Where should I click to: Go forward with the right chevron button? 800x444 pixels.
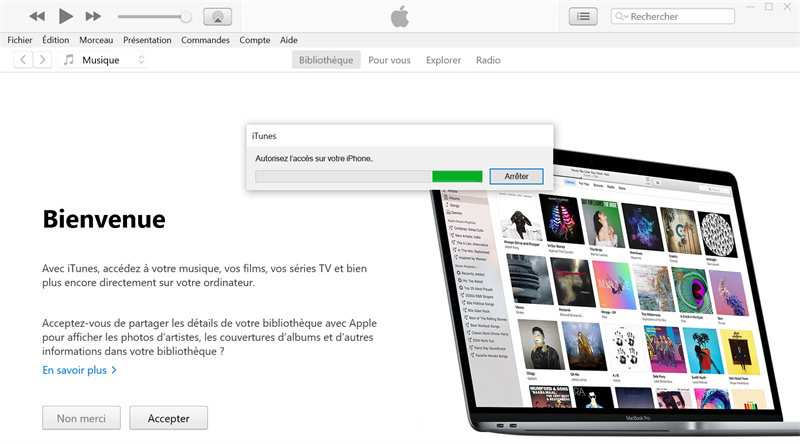pyautogui.click(x=42, y=60)
